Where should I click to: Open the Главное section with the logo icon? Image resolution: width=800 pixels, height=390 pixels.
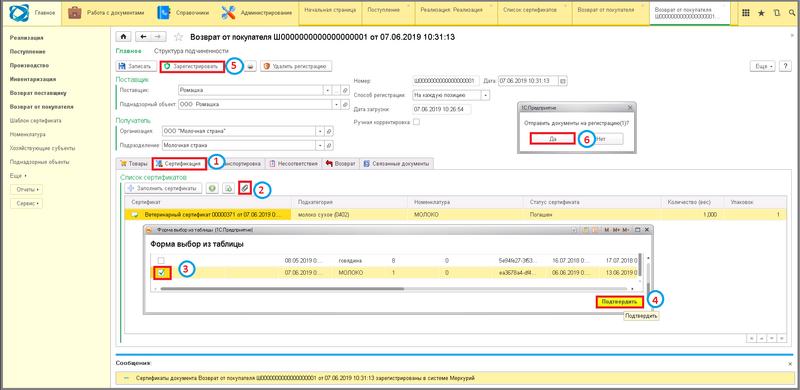[31, 13]
